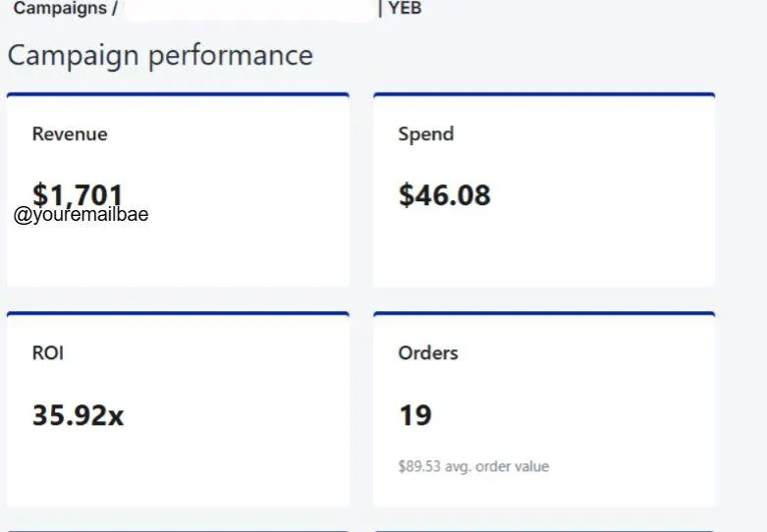767x532 pixels.
Task: Click the @youremailbae watermark text
Action: [x=82, y=215]
